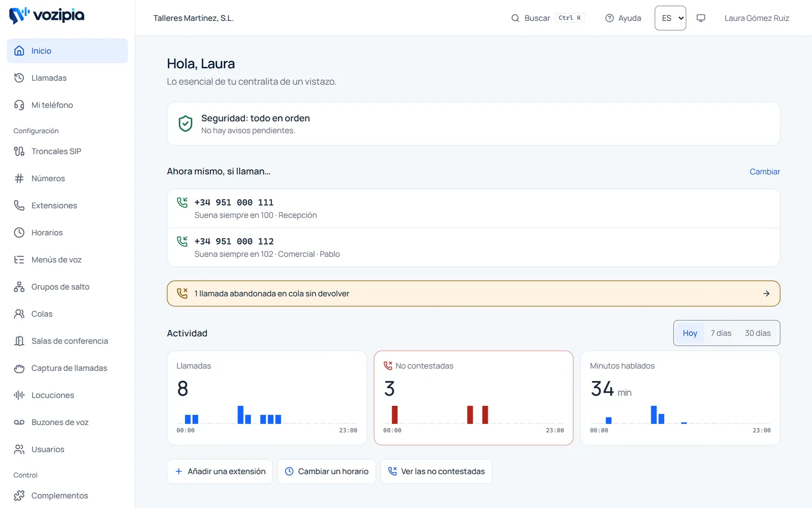Click the Vozipia logo
This screenshot has width=812, height=508.
(47, 15)
